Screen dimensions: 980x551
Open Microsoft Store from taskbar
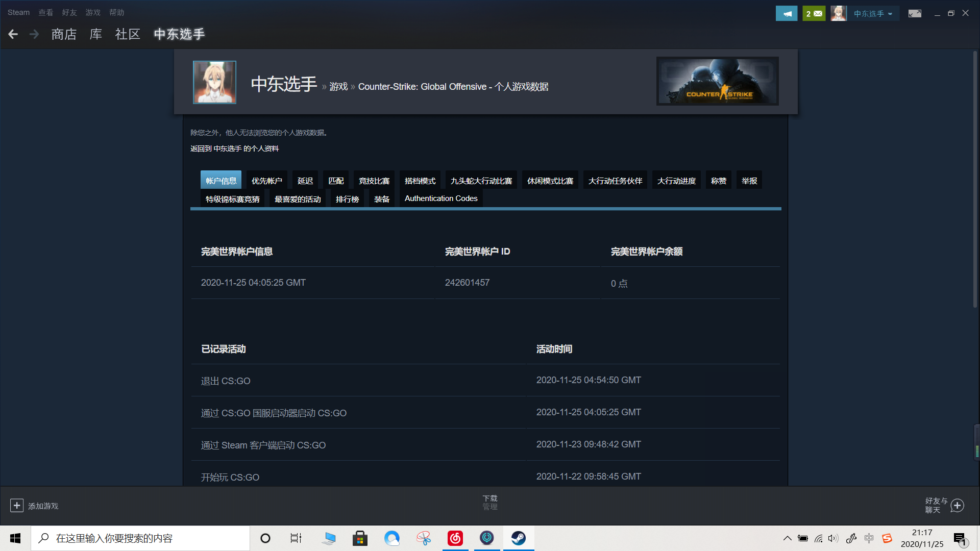click(x=360, y=538)
